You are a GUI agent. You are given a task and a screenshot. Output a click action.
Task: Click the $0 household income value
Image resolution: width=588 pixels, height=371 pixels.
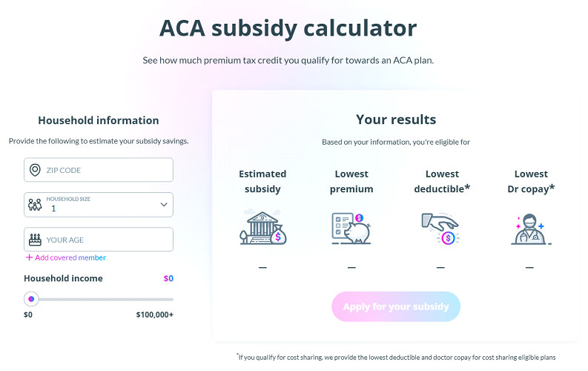(x=168, y=278)
